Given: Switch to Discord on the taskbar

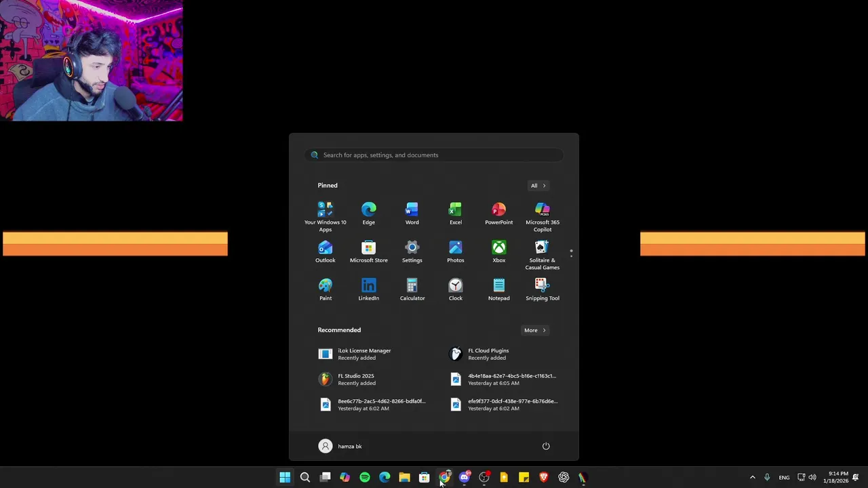Looking at the screenshot, I should click(464, 477).
